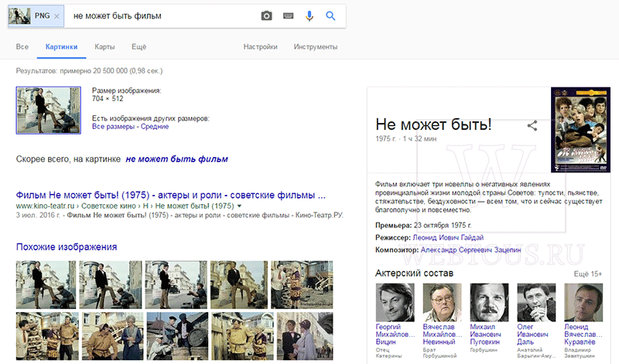Open bottom-row similar image with barrel
Image resolution: width=619 pixels, height=364 pixels.
(x=178, y=336)
